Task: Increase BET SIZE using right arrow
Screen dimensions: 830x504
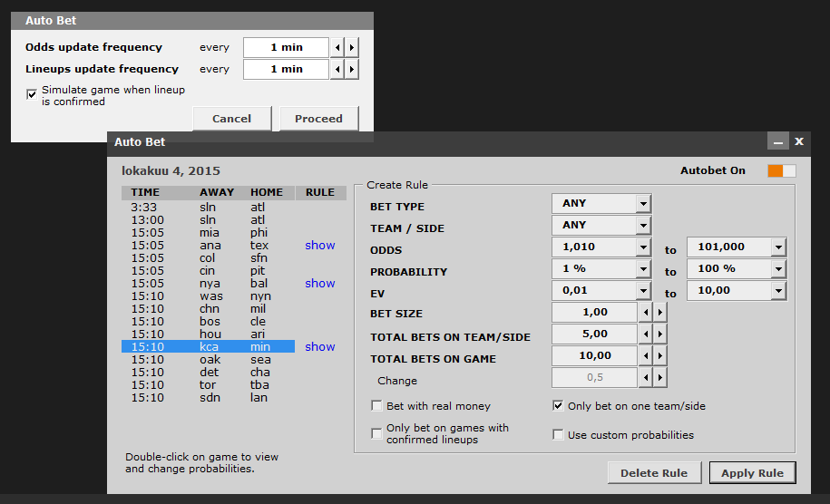Action: click(x=659, y=313)
